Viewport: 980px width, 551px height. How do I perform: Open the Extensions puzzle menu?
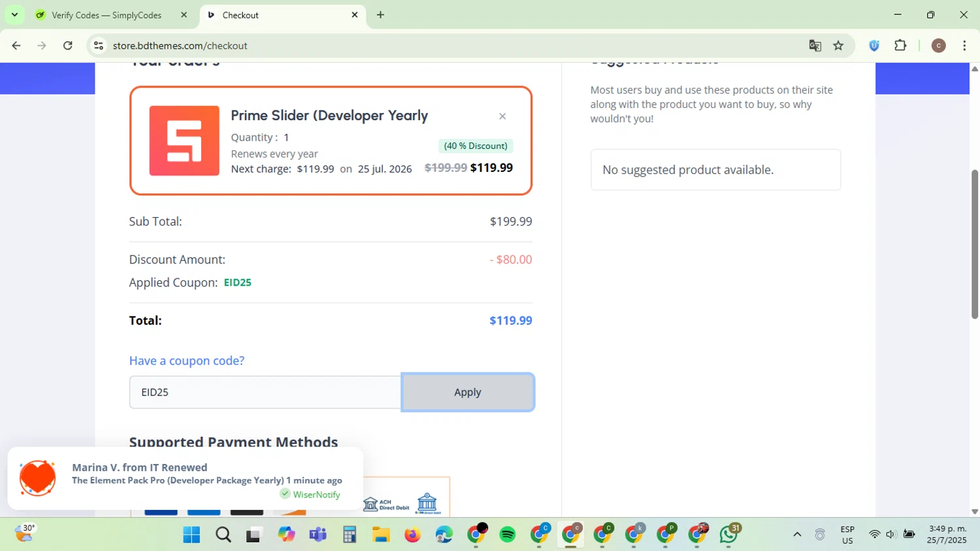click(900, 46)
